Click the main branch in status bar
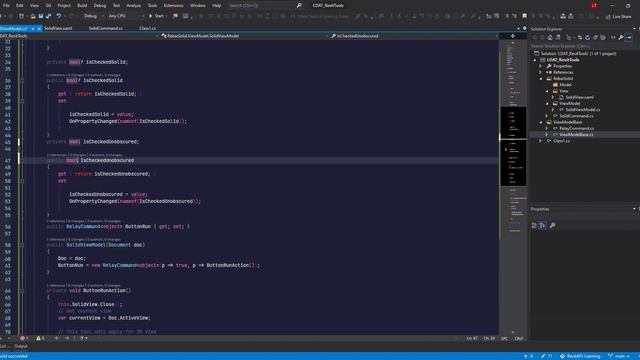This screenshot has height=360, width=640. tap(619, 356)
